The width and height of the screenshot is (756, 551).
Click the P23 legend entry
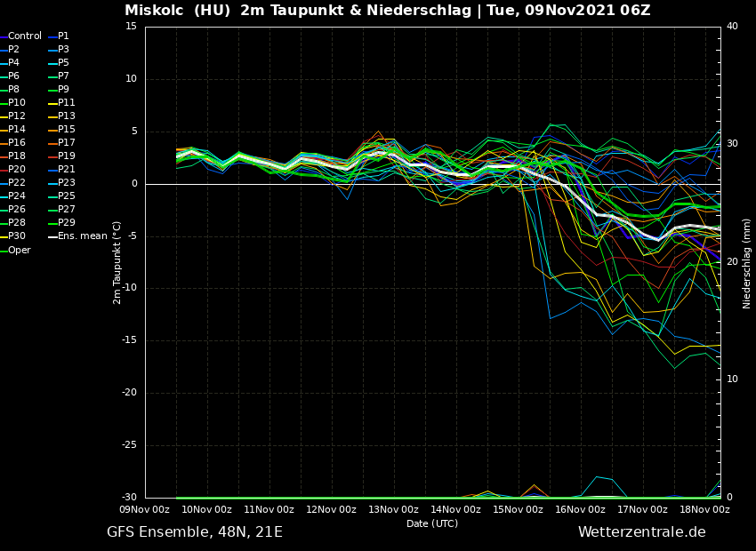(67, 183)
